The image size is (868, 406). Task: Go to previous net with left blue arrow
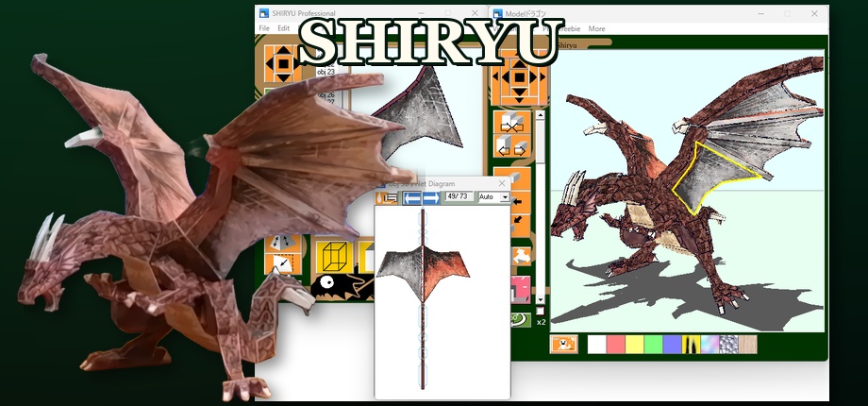[412, 197]
